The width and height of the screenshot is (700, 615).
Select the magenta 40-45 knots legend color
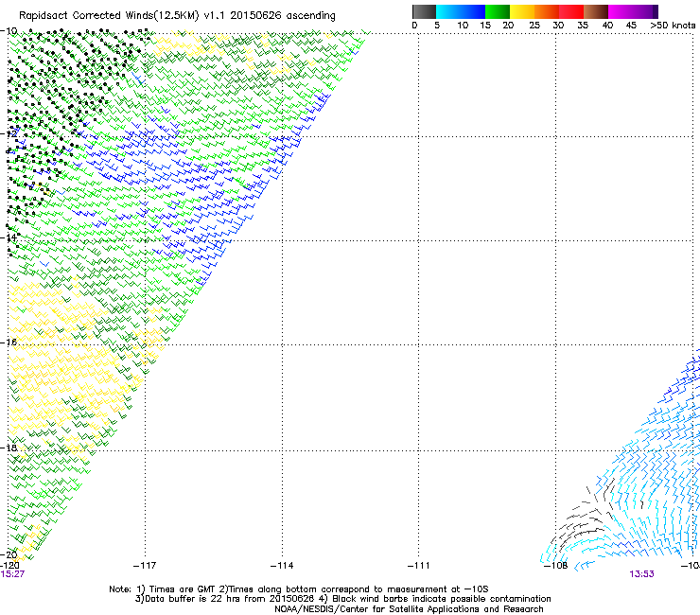point(621,11)
